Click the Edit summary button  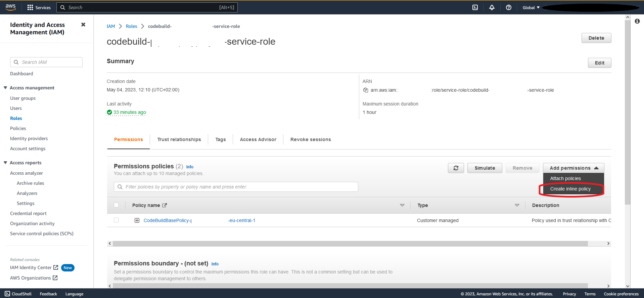coord(600,63)
